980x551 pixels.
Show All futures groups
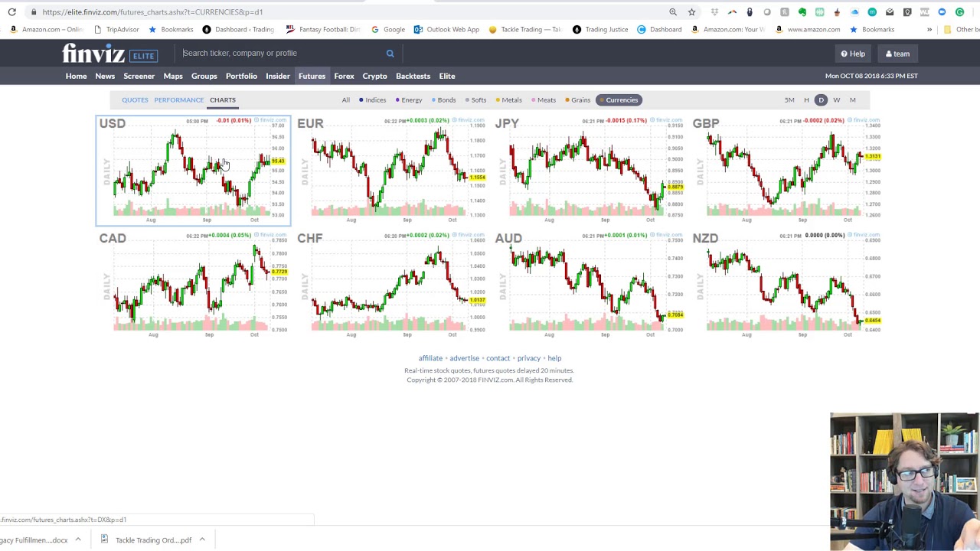346,99
